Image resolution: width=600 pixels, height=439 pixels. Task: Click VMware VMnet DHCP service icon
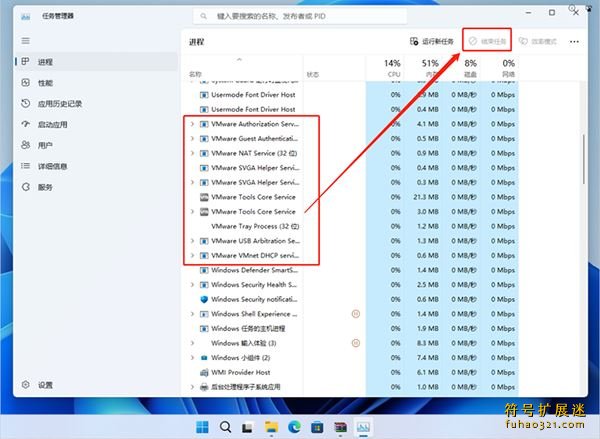click(x=204, y=256)
